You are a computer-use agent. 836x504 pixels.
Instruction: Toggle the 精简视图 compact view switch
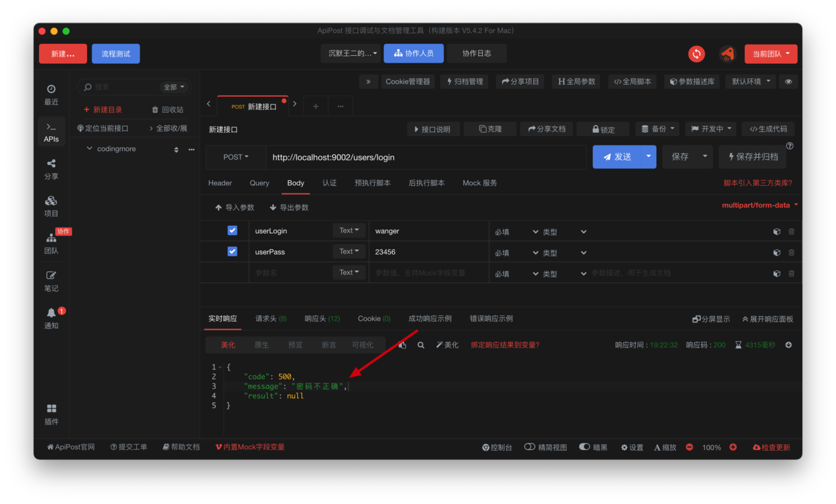530,447
